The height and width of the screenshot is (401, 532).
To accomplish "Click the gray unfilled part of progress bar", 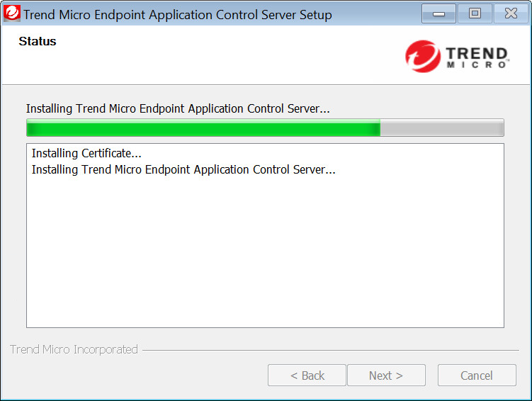I will click(441, 128).
